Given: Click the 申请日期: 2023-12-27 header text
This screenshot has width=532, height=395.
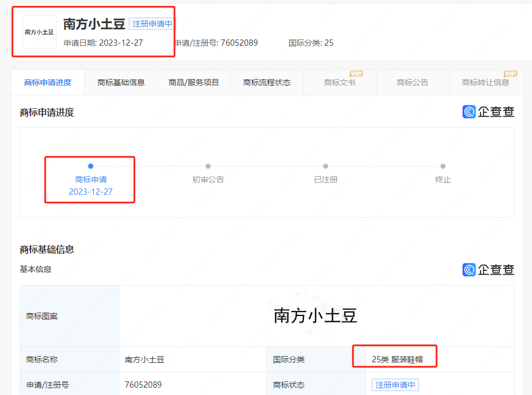Looking at the screenshot, I should (103, 43).
